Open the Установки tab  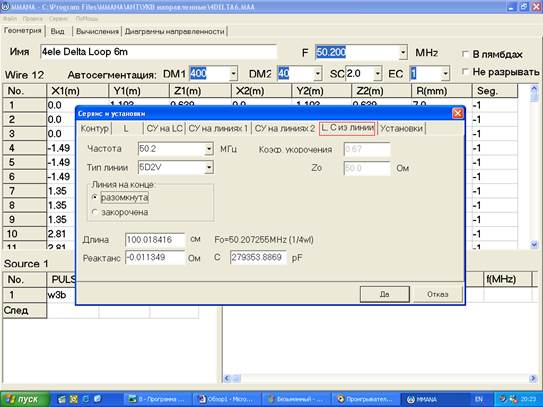coord(401,129)
